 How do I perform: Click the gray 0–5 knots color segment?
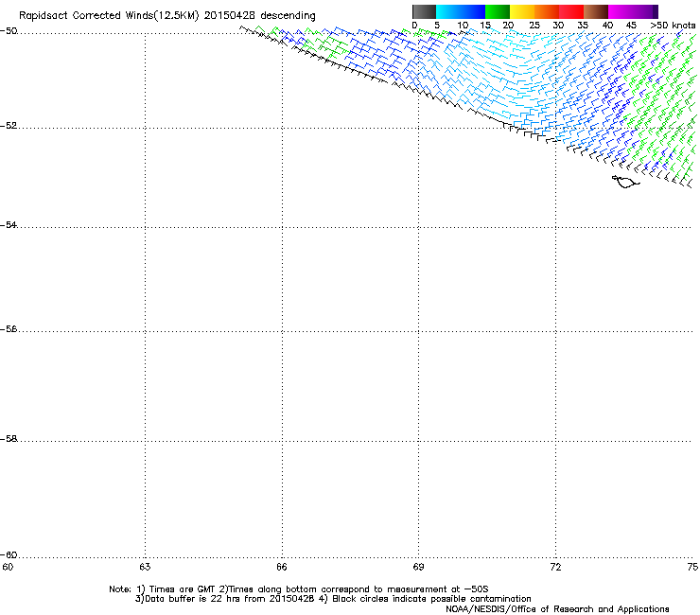click(424, 11)
